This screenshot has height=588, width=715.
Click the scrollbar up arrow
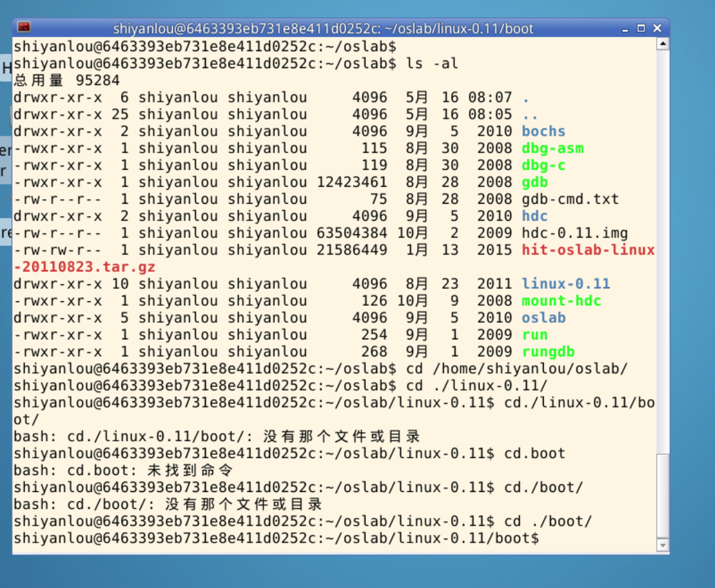pyautogui.click(x=663, y=44)
